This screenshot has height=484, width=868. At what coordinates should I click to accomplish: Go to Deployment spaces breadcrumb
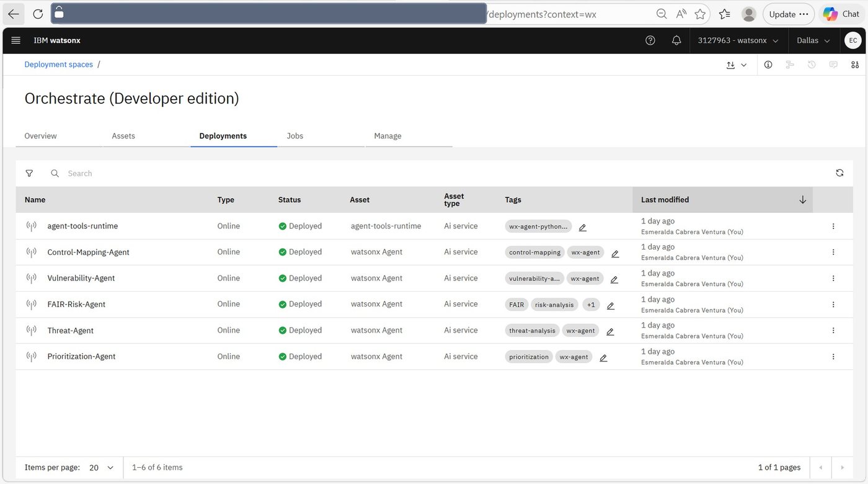tap(58, 65)
